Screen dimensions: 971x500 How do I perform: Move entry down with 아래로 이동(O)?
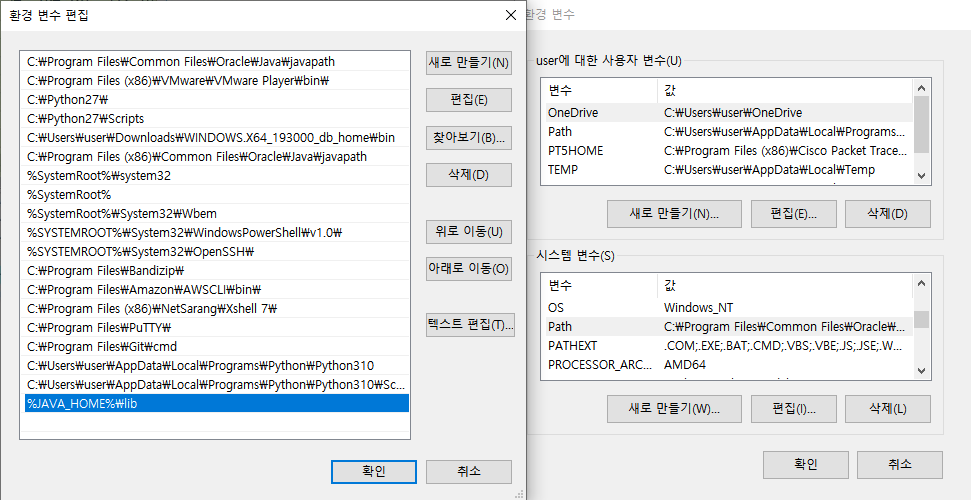click(x=469, y=269)
